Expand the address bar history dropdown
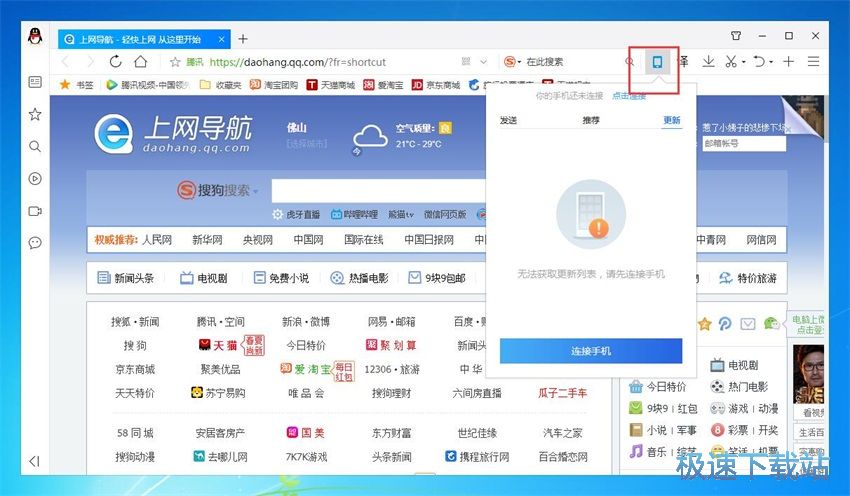 pos(484,62)
